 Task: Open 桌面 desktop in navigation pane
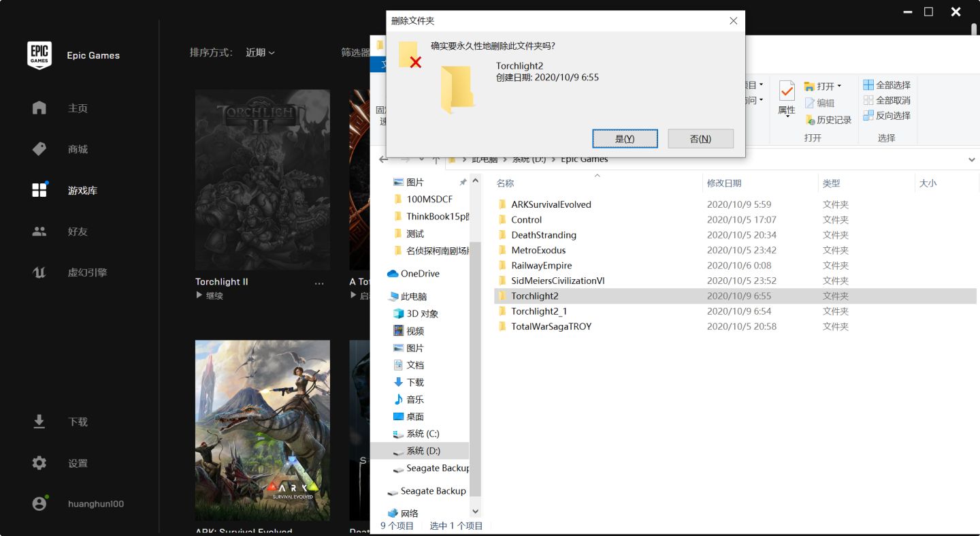coord(415,417)
